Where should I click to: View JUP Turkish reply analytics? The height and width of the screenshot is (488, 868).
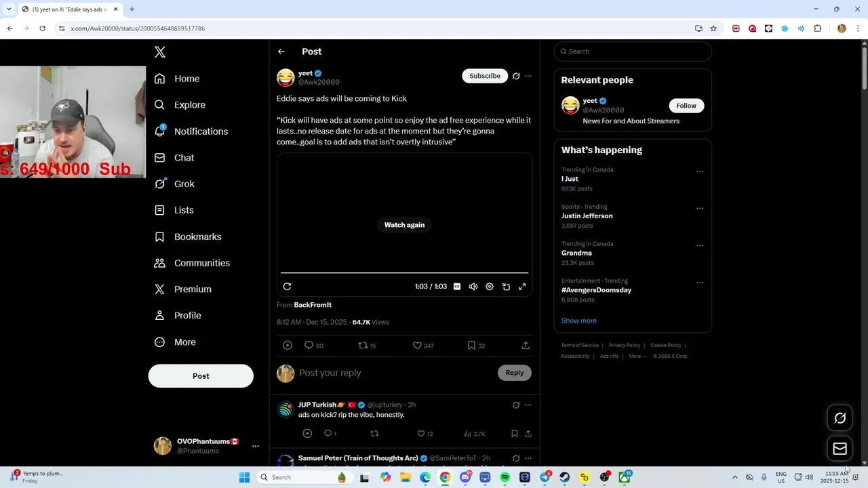coord(475,434)
